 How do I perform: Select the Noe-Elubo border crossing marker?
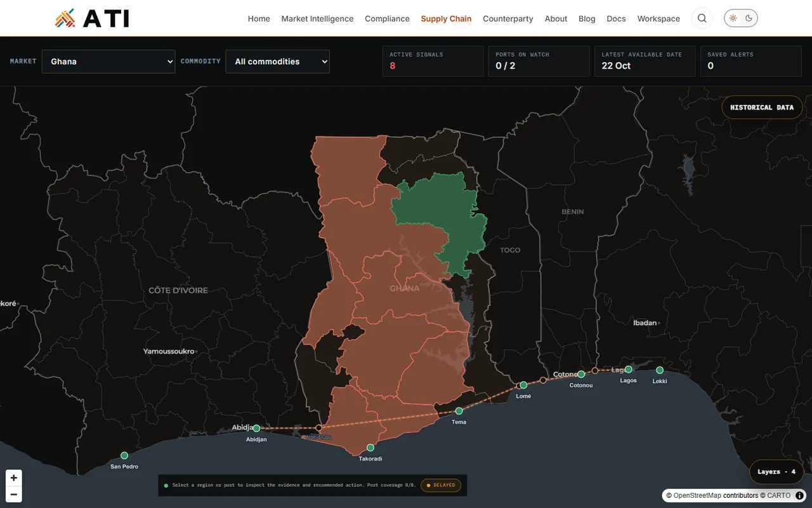pyautogui.click(x=319, y=428)
